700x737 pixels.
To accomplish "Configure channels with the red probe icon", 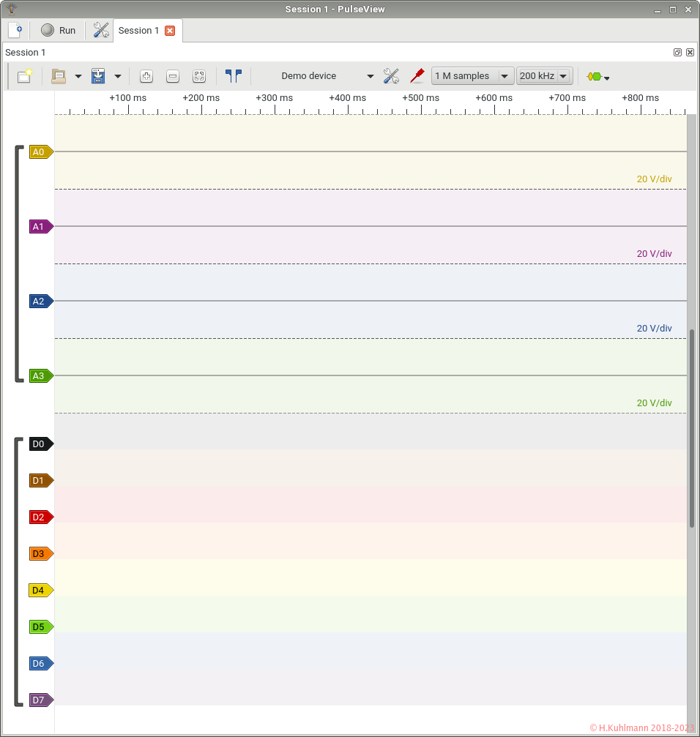I will pyautogui.click(x=417, y=76).
